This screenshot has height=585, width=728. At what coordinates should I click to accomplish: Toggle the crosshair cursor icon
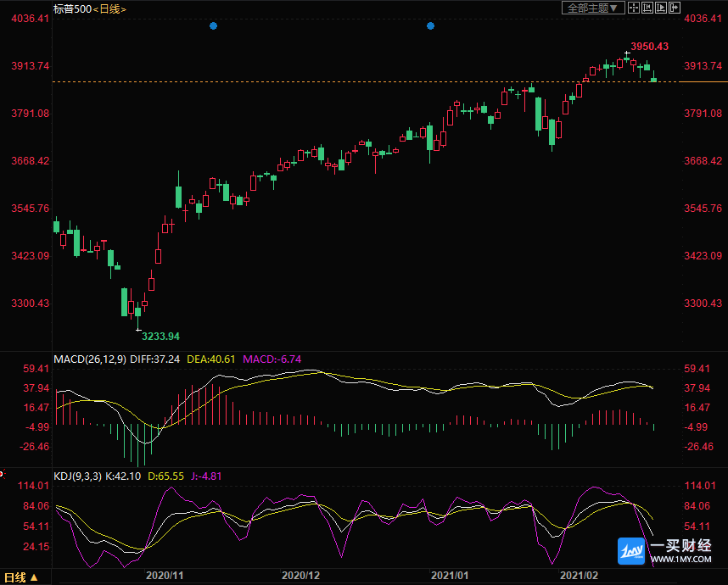(634, 8)
